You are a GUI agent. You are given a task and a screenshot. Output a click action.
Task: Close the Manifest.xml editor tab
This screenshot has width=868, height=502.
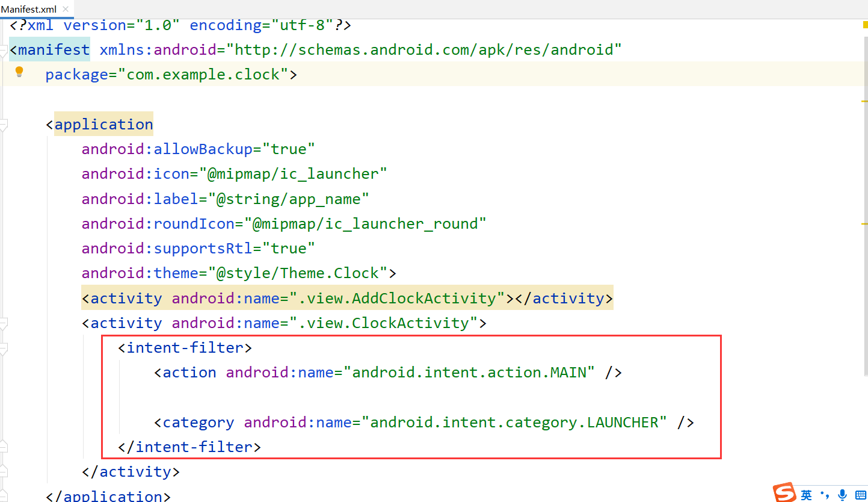point(65,9)
